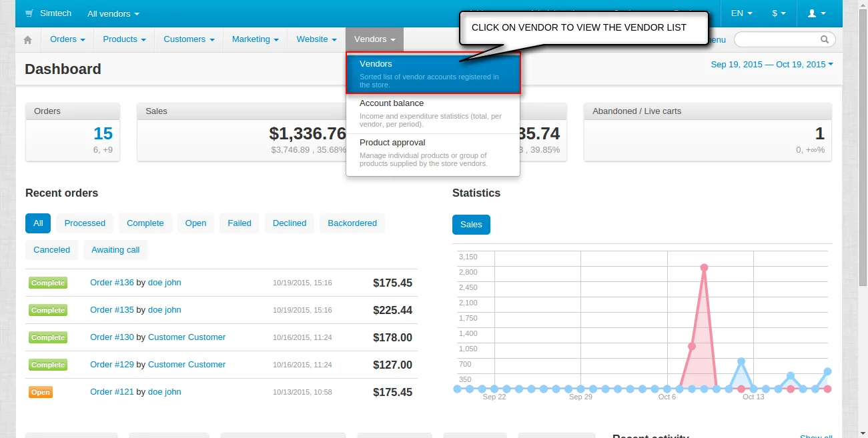
Task: Change the Sep 19 – Oct 19 date range
Action: pyautogui.click(x=772, y=65)
